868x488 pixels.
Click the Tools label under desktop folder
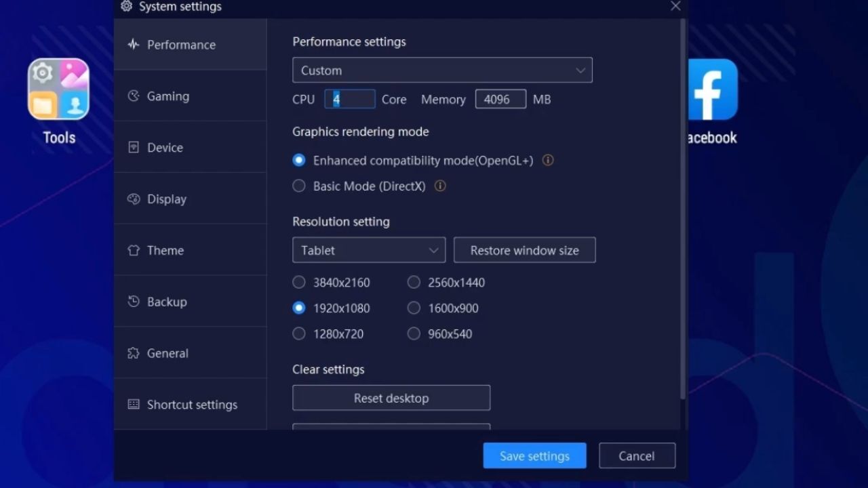59,138
